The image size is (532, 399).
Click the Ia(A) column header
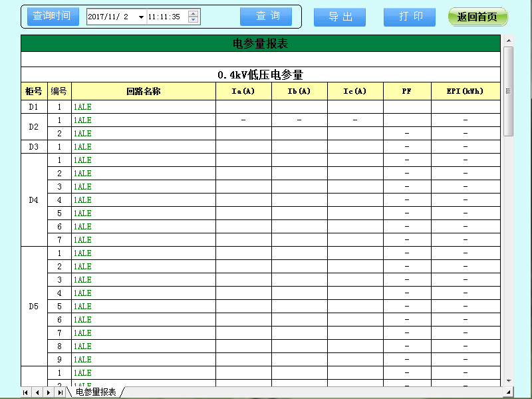click(x=243, y=91)
